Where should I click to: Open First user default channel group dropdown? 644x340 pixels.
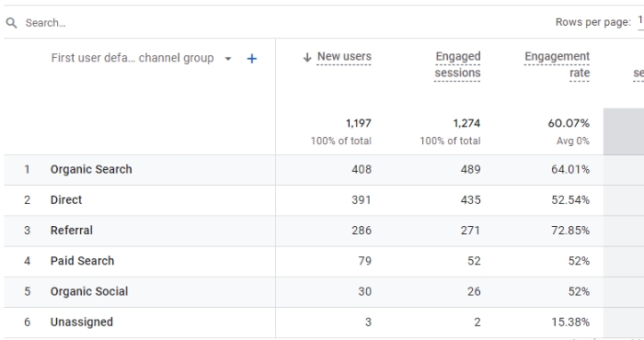pos(142,58)
